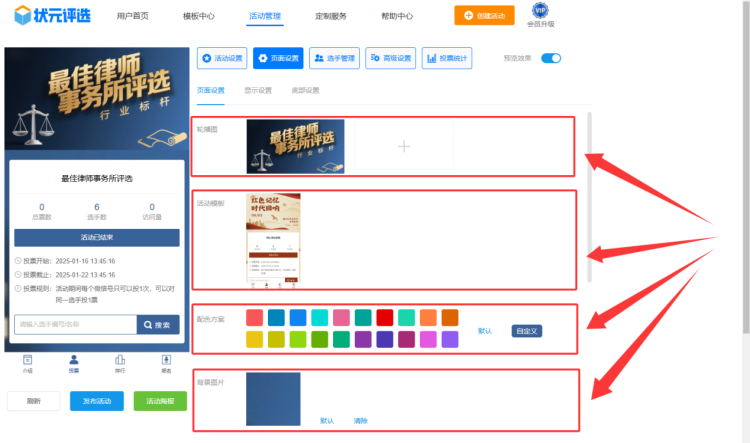Toggle the 预览效果 switch
750x443 pixels.
pos(551,58)
